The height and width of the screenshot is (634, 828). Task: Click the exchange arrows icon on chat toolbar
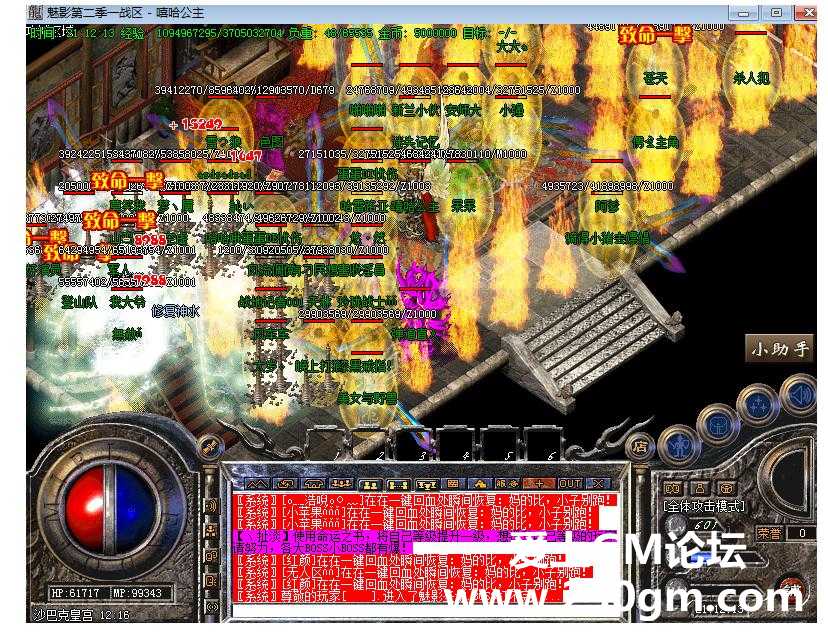[285, 484]
